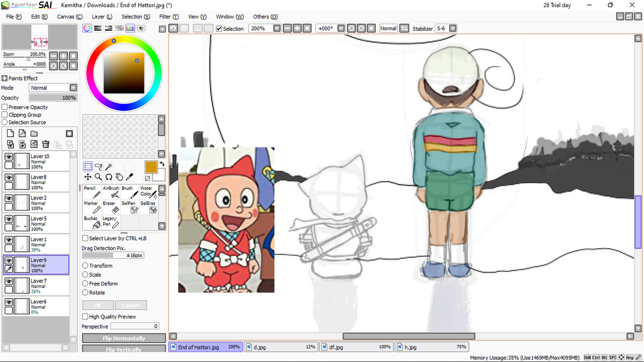Select the Rotate view tool
The image size is (644, 362).
tap(109, 177)
